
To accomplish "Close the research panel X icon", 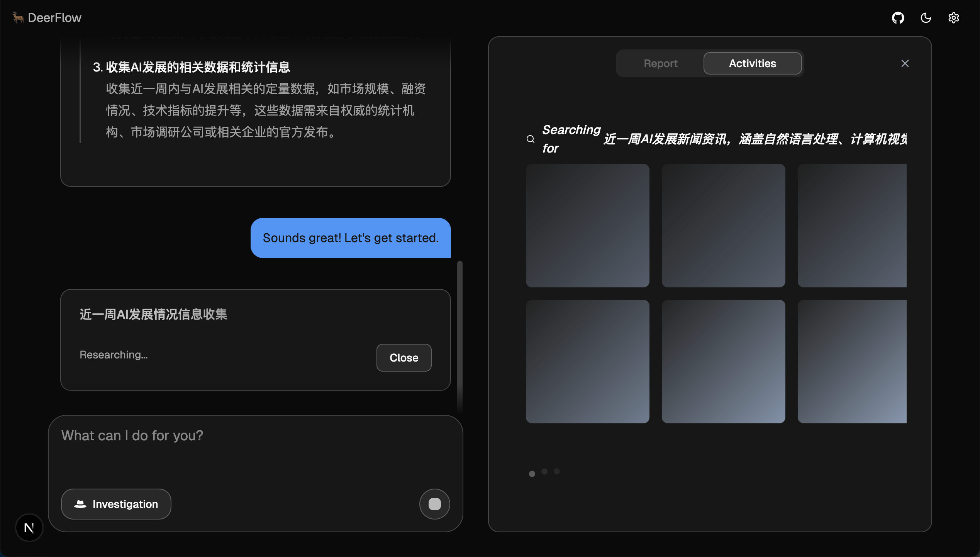I will (905, 63).
